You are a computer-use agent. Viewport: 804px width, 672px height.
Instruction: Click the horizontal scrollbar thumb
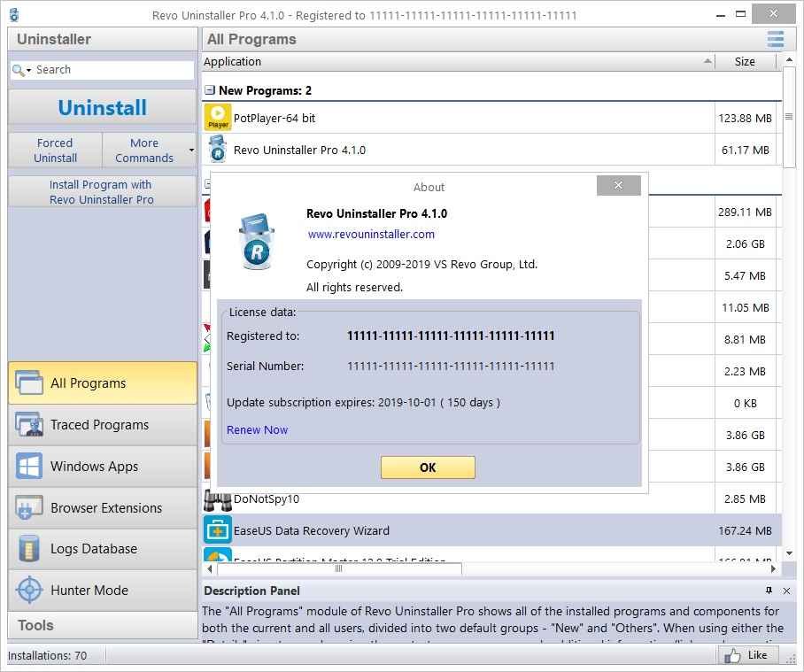[339, 569]
